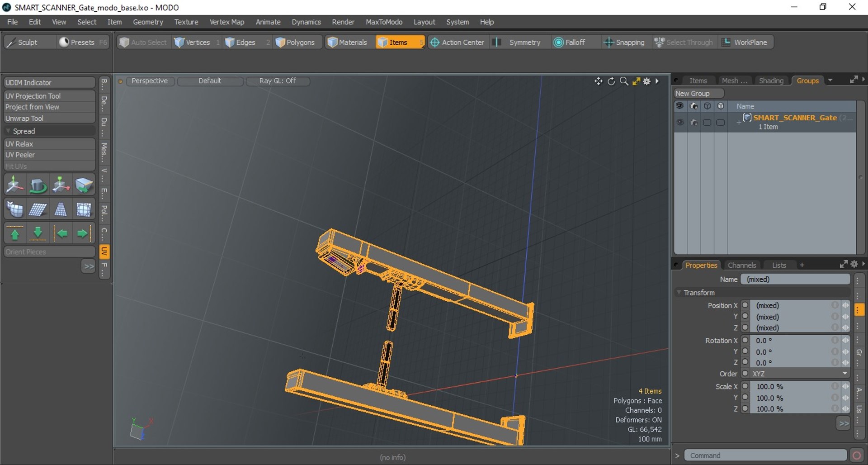The image size is (868, 465).
Task: Toggle render camera for SMART_SCANNER_Gate group
Action: point(694,122)
